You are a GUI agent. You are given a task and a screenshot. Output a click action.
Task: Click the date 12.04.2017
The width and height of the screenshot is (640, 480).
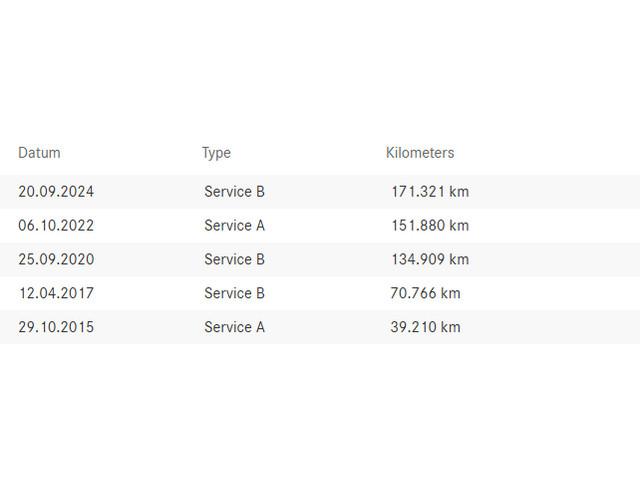click(56, 293)
